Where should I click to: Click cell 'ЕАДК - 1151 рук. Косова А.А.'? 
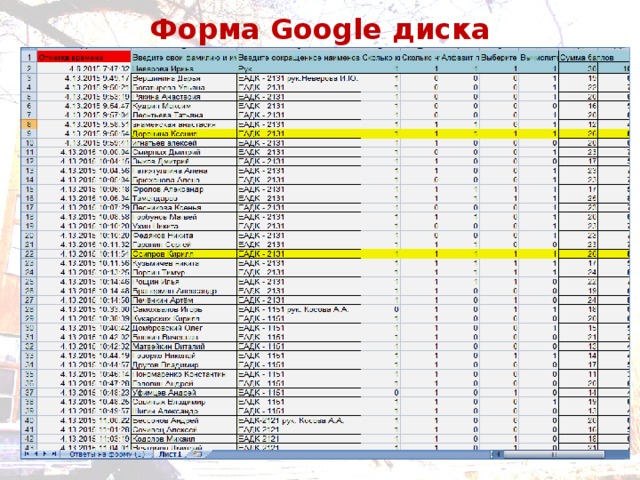[x=299, y=309]
